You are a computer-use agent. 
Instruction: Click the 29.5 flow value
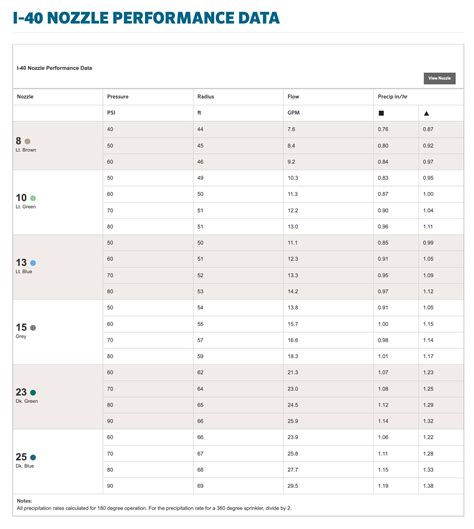coord(292,486)
